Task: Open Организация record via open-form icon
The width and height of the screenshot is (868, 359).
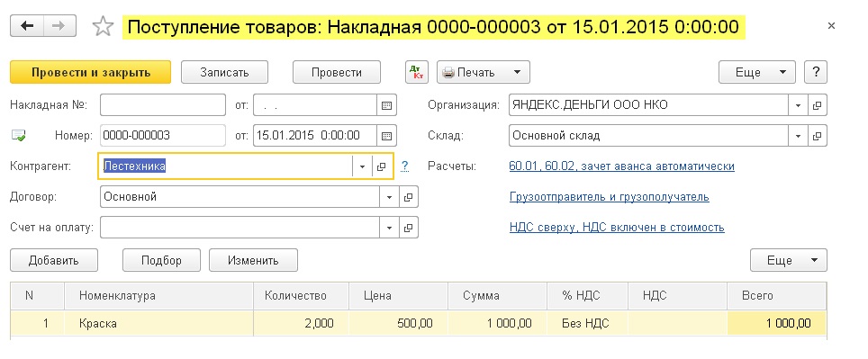Action: (817, 105)
